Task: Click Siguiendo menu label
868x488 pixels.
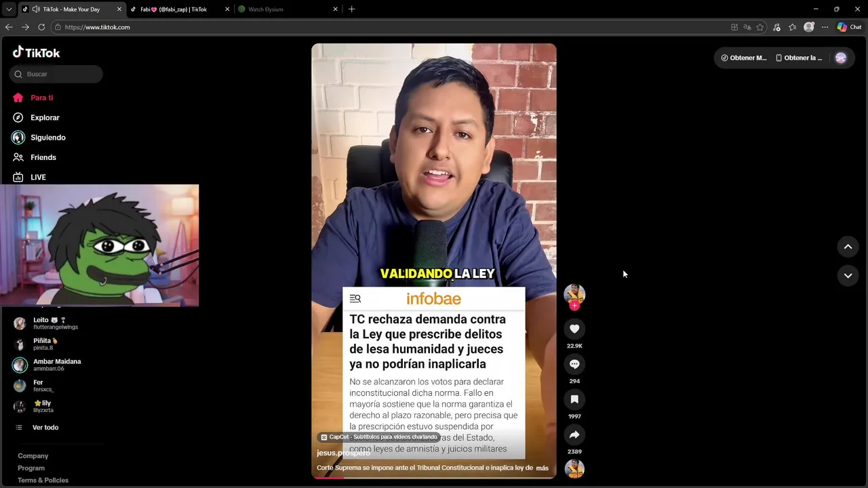Action: pyautogui.click(x=48, y=138)
